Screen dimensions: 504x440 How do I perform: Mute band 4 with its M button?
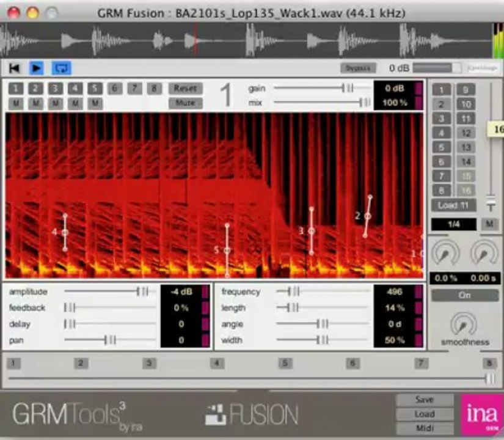tap(75, 103)
